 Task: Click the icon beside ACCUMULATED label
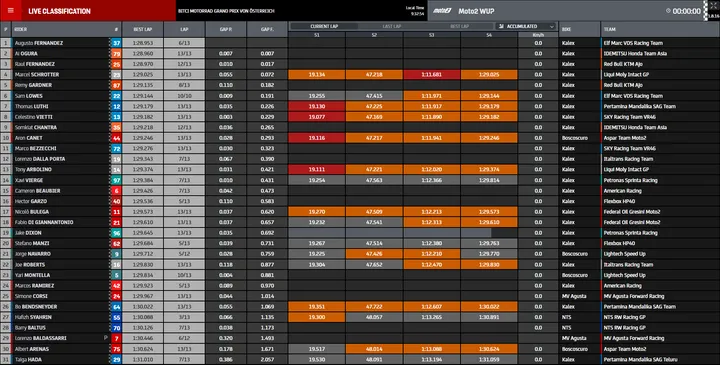pyautogui.click(x=501, y=27)
